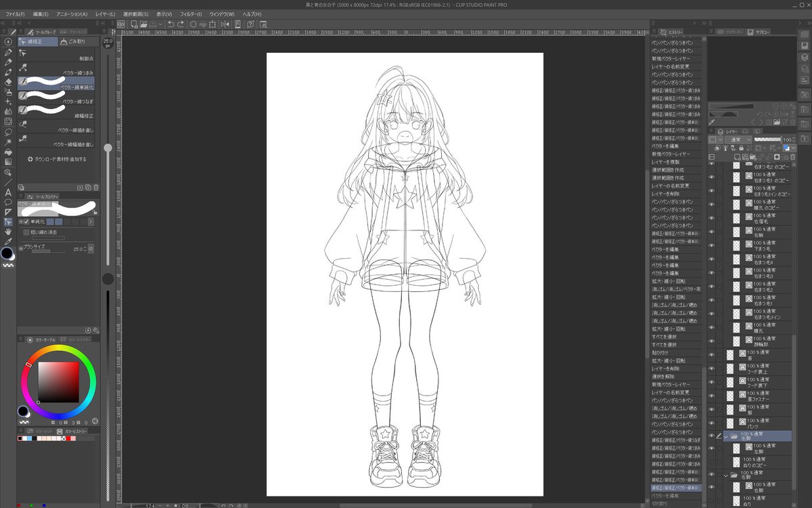Select the ベクター線つまみ sub tool
This screenshot has width=812, height=508.
pyautogui.click(x=56, y=70)
